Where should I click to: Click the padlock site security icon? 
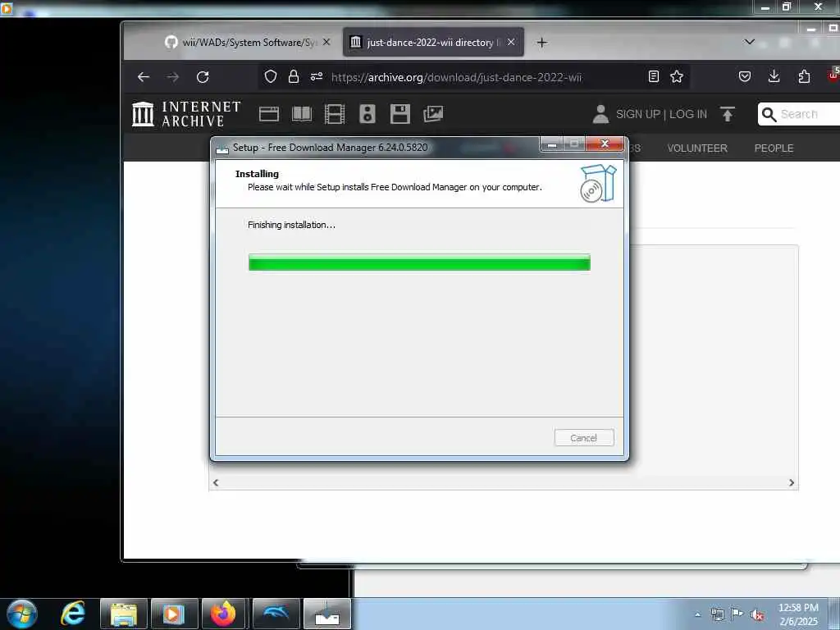point(294,76)
